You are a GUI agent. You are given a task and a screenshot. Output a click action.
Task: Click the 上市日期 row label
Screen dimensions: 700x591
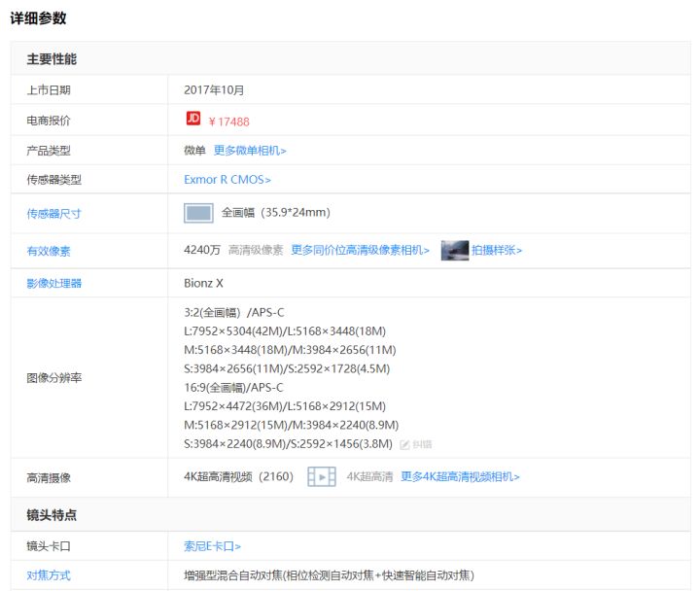click(x=49, y=90)
